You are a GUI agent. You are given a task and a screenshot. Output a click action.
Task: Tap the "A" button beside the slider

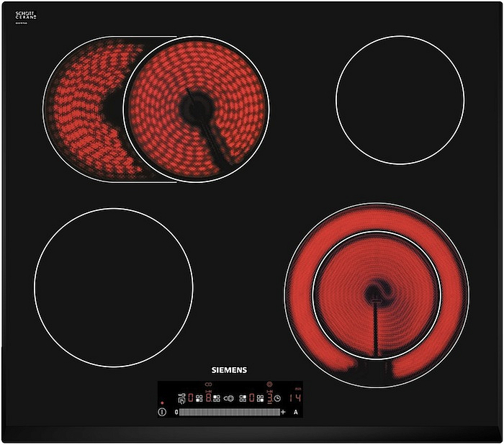click(x=295, y=412)
